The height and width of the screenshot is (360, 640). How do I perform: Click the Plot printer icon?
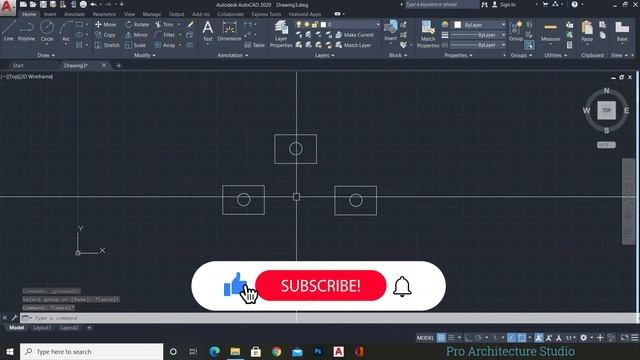point(83,4)
